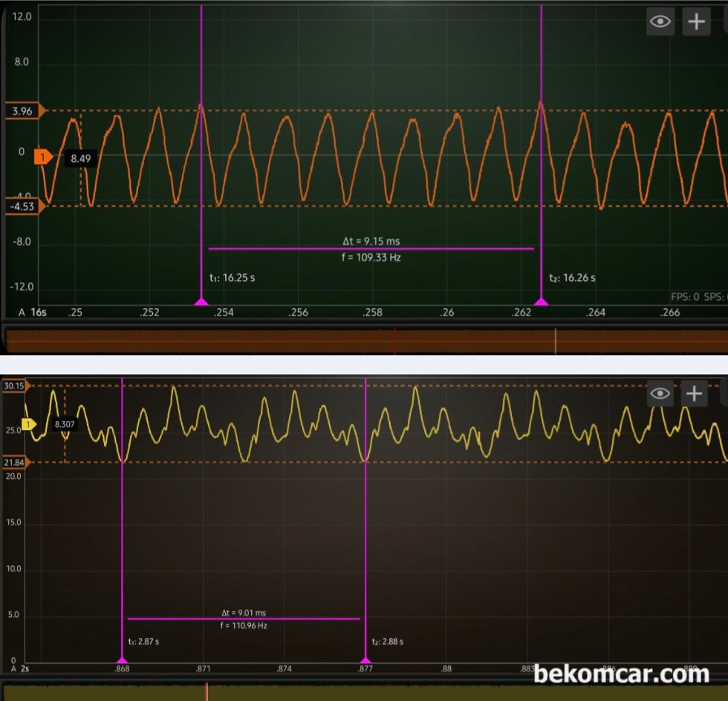The width and height of the screenshot is (728, 701).
Task: Open the bekomcar.com watermark link
Action: click(x=621, y=674)
